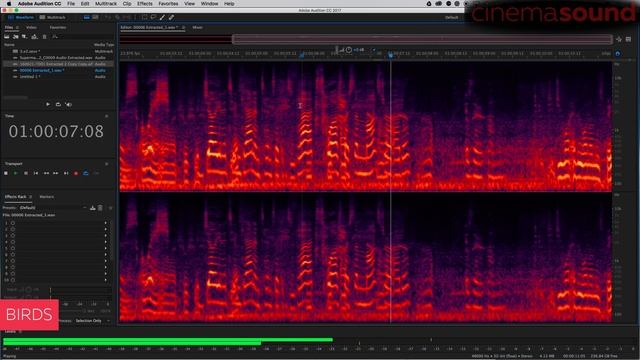Click the Open File icon in Files panel
Viewport: 640px width, 360px height.
(x=7, y=37)
